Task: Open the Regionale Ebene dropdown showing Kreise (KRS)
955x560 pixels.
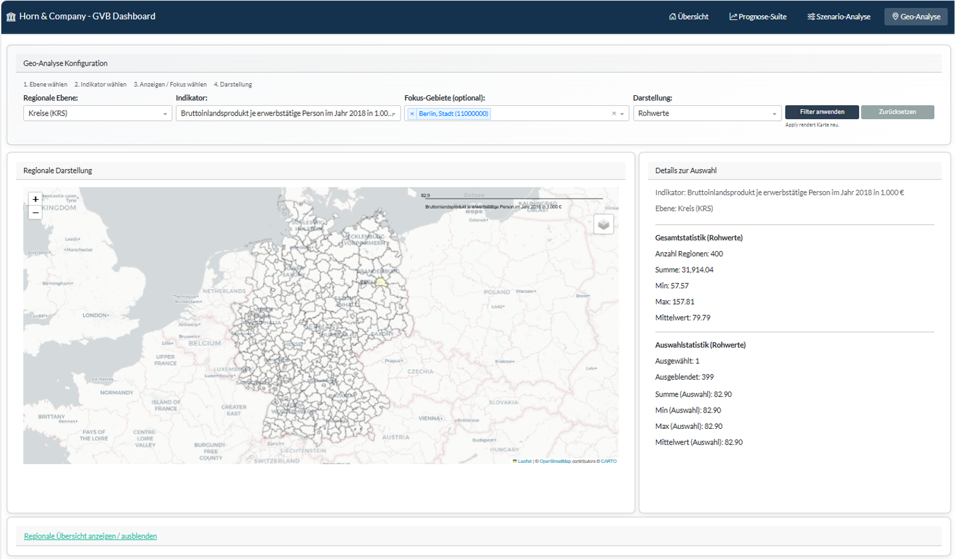Action: click(x=98, y=113)
